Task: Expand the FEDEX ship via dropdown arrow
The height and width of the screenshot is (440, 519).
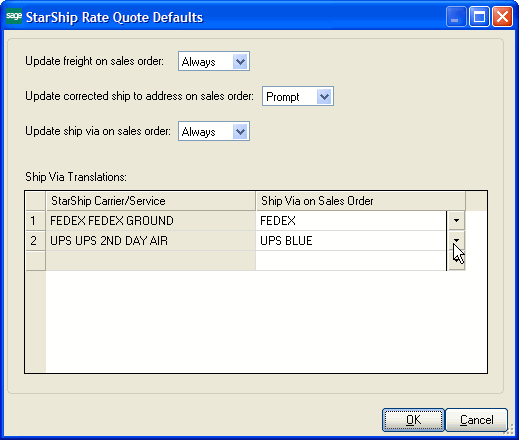Action: [x=456, y=220]
